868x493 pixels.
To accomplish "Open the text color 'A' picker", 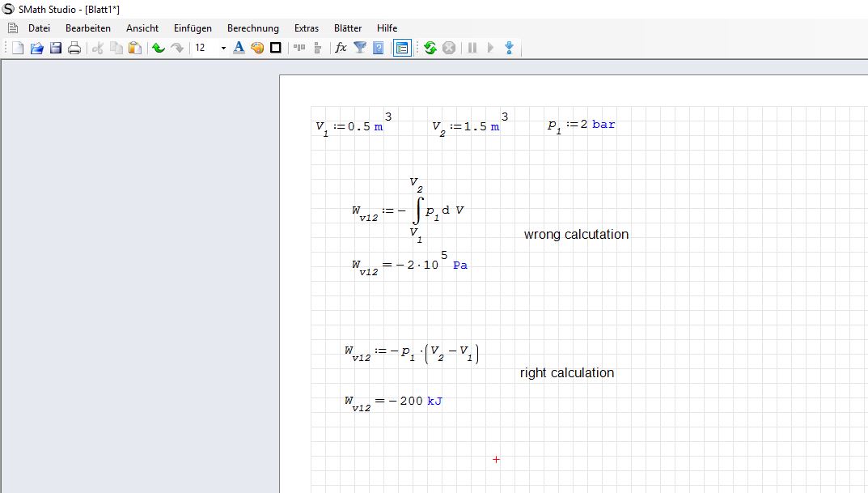I will [x=239, y=49].
